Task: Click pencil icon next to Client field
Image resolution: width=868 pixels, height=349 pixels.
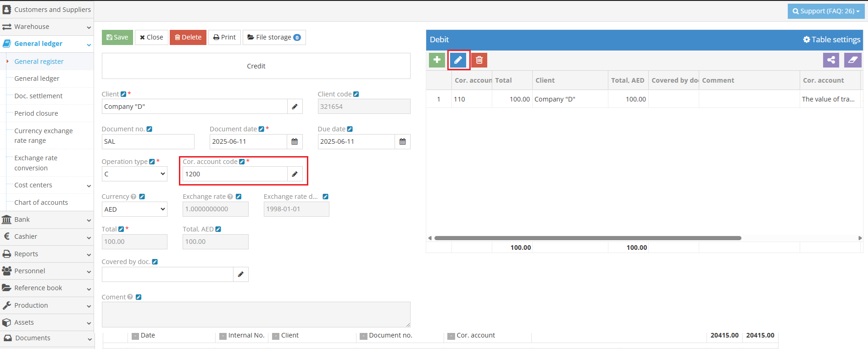Action: point(295,107)
